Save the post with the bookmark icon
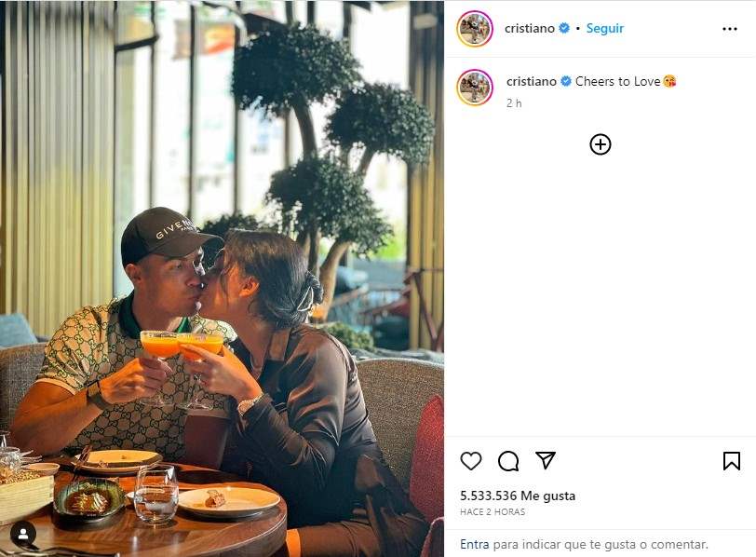 (x=732, y=460)
